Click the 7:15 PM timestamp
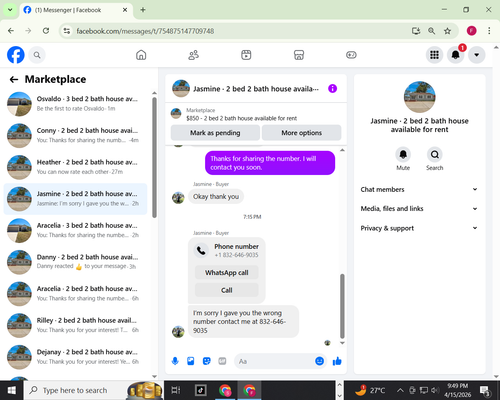The height and width of the screenshot is (400, 500). click(252, 217)
